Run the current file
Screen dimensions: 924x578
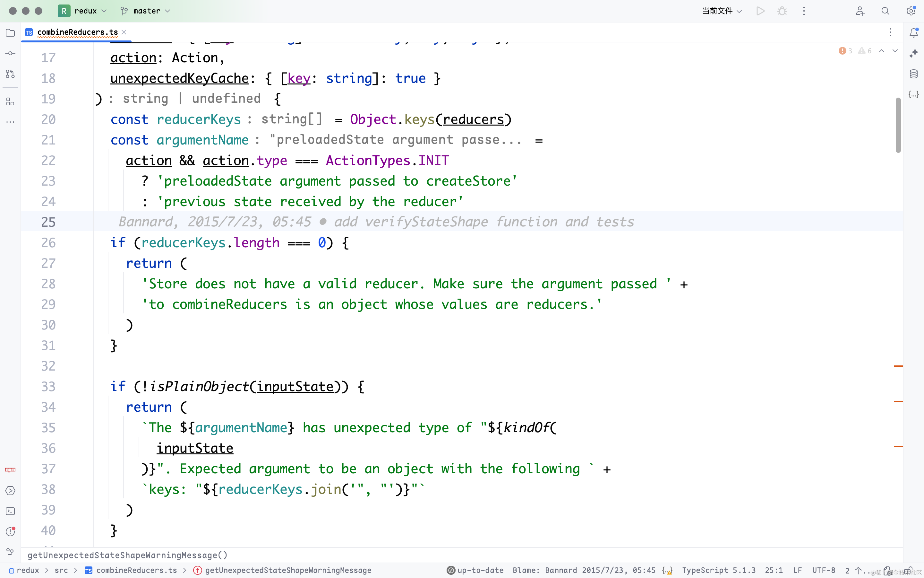pos(760,11)
